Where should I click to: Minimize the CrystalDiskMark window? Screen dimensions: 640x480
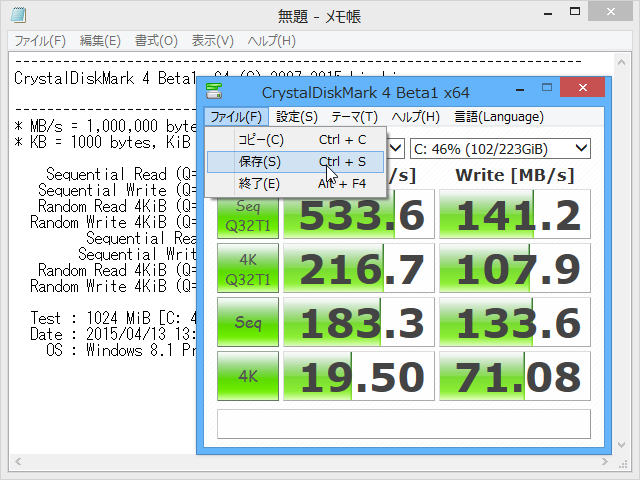coord(520,89)
